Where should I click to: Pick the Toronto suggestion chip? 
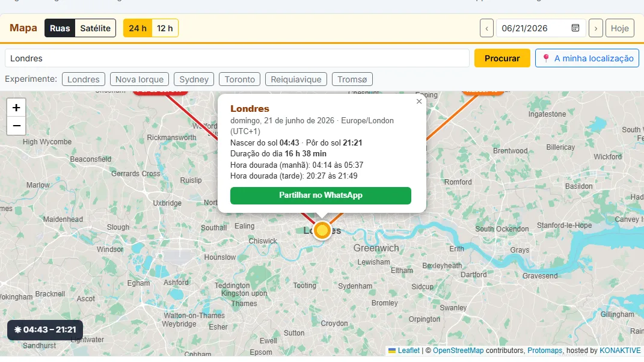[x=239, y=79]
